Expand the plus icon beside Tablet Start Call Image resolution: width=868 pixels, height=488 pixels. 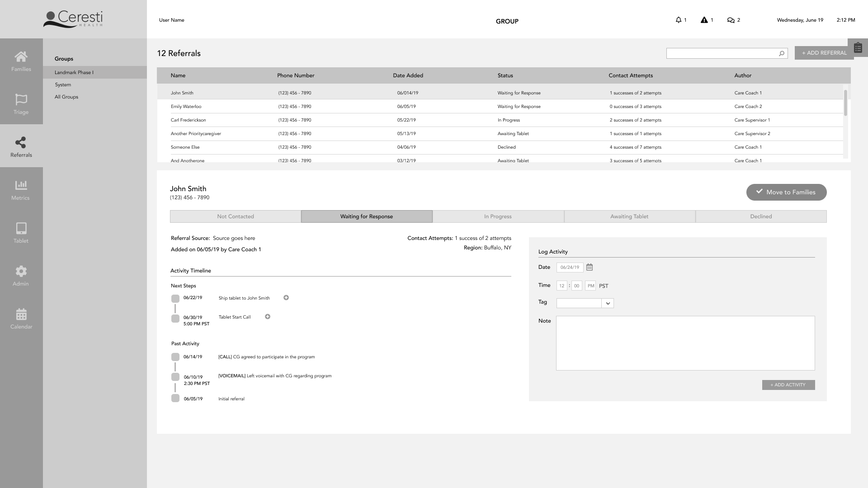[268, 317]
